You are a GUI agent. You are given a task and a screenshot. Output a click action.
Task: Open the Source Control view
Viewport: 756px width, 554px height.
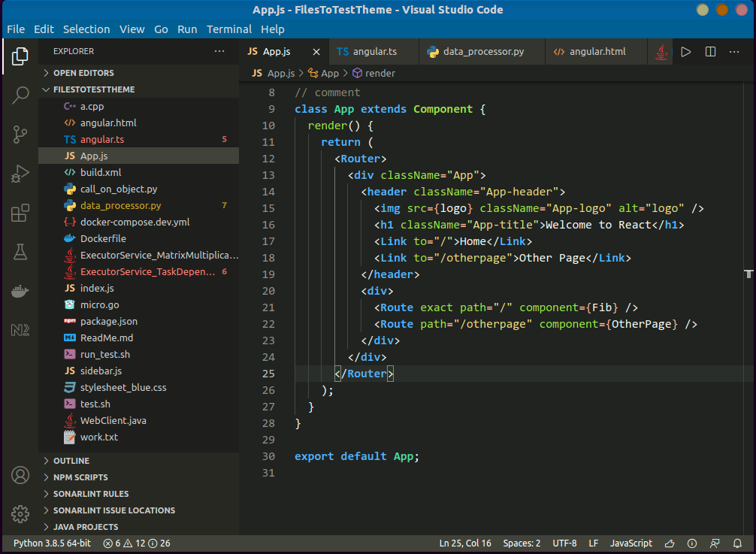click(x=20, y=135)
